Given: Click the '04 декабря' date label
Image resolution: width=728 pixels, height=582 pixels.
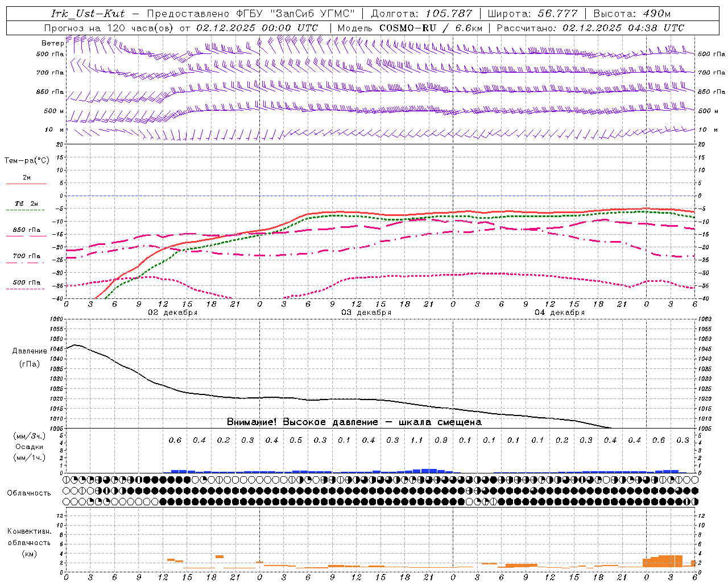Looking at the screenshot, I should coord(560,313).
